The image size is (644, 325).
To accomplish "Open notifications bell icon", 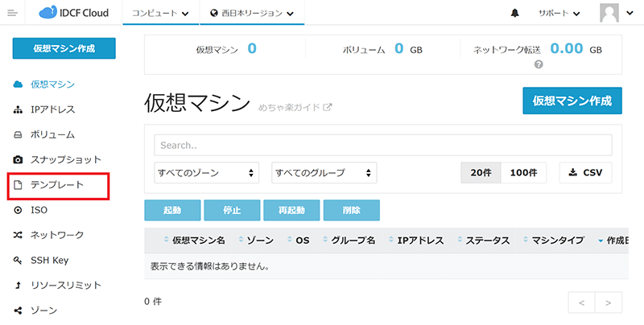I will 514,14.
